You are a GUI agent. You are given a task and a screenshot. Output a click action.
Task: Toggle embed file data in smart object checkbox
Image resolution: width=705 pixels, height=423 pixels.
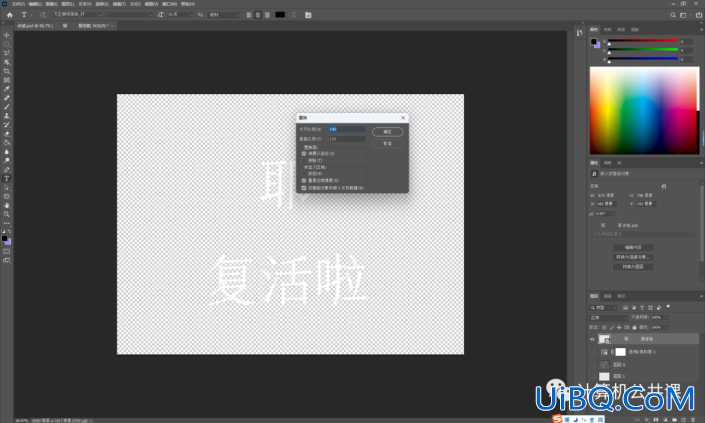coord(304,188)
